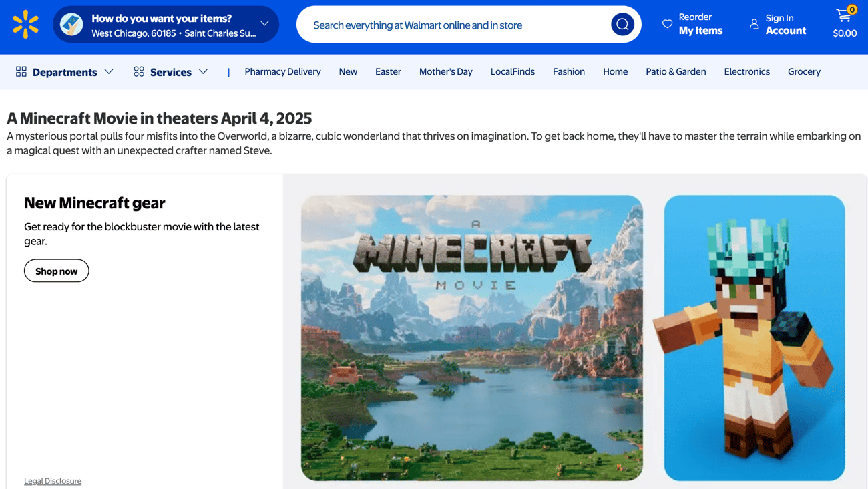Open the Grocery navigation menu item
The width and height of the screenshot is (868, 489).
[x=804, y=71]
